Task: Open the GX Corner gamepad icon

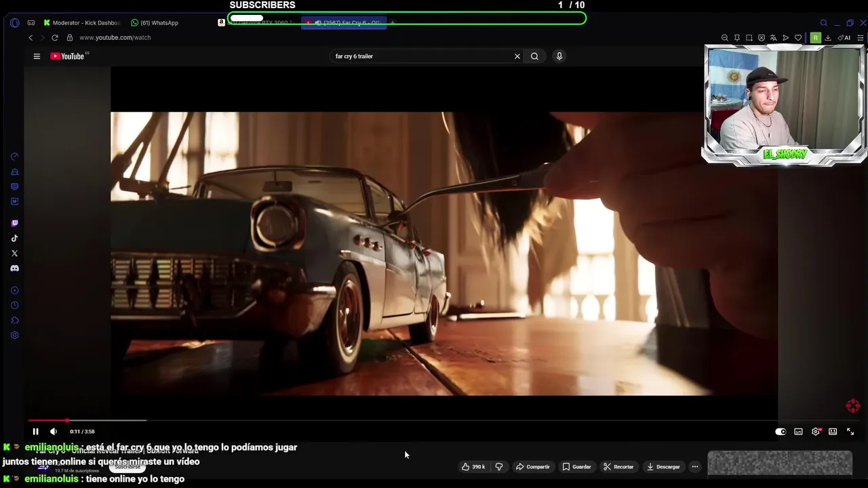Action: pos(31,22)
